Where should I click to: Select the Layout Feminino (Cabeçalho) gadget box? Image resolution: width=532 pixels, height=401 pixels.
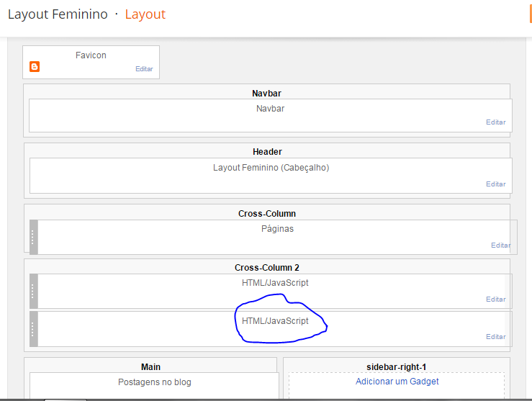pos(271,176)
